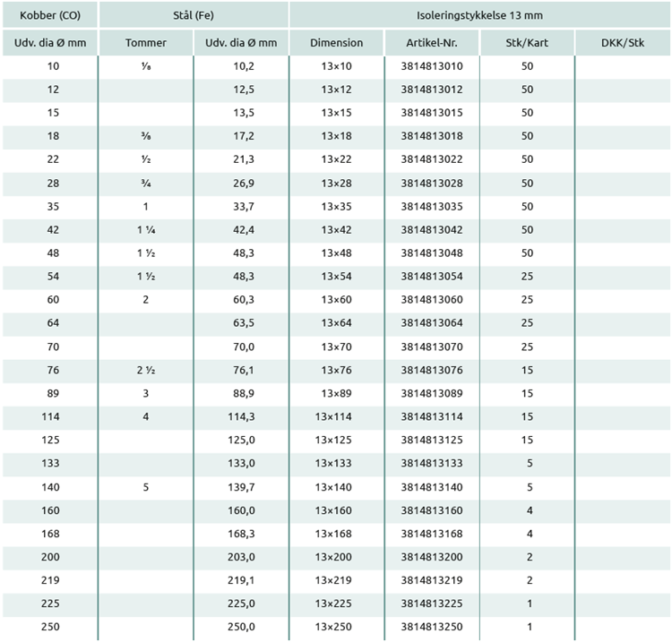Click the copper diameter value 168
Screen dimensions: 672x642
(50, 534)
